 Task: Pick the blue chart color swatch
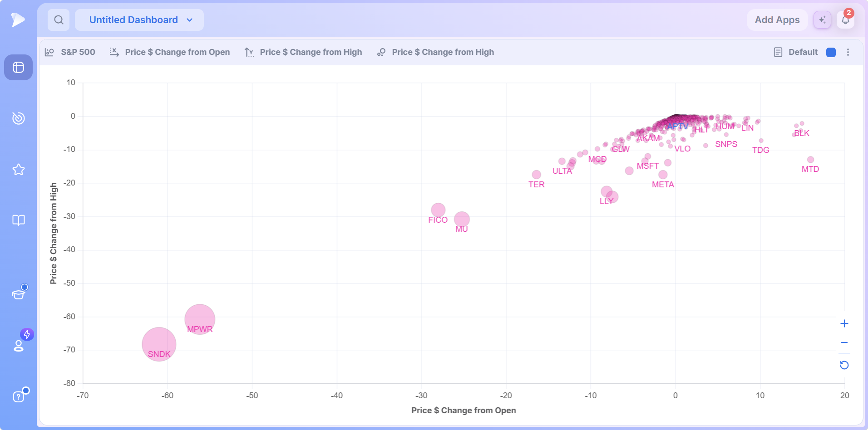[x=831, y=52]
